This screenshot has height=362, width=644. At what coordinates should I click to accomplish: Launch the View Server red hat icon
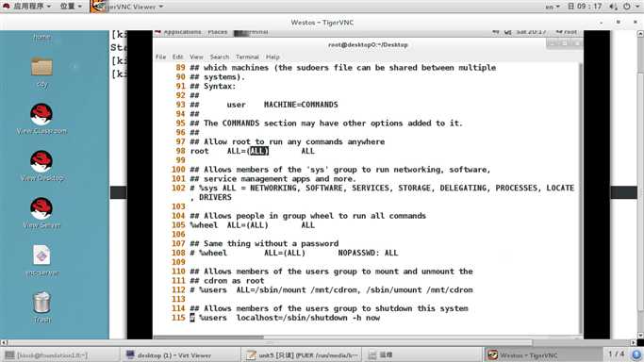click(x=41, y=208)
